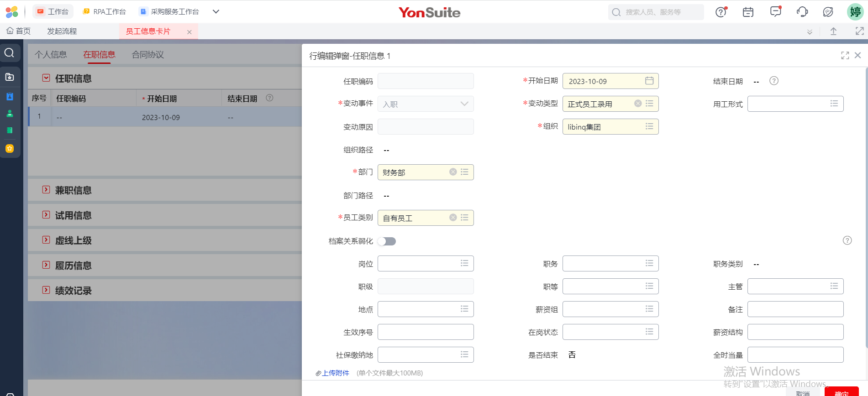Click the user avatar 婷
Image resolution: width=868 pixels, height=396 pixels.
coord(855,12)
